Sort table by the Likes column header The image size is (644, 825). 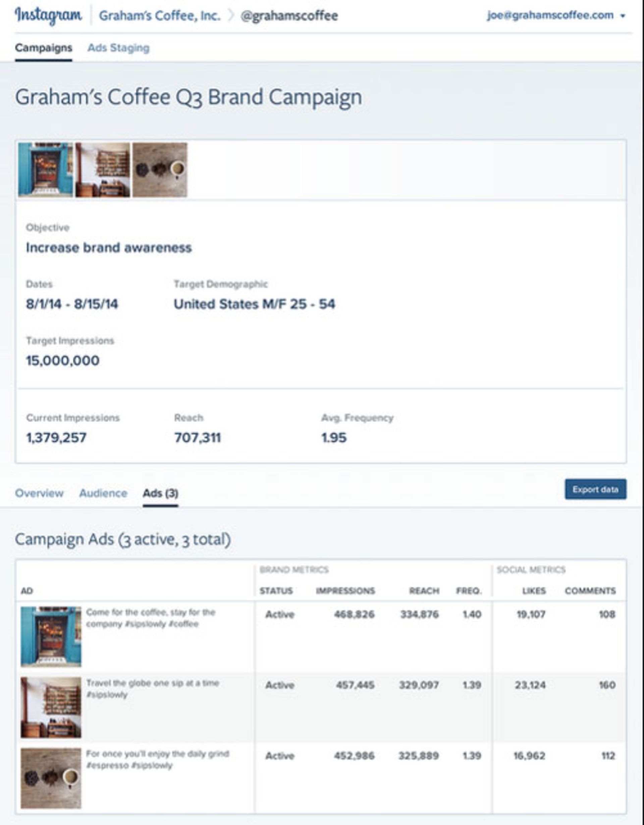[534, 591]
